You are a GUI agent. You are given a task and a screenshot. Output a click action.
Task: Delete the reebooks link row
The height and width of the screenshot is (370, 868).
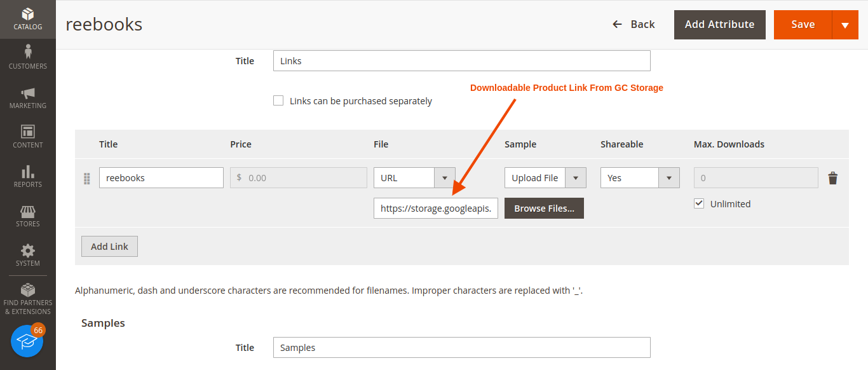(x=833, y=178)
